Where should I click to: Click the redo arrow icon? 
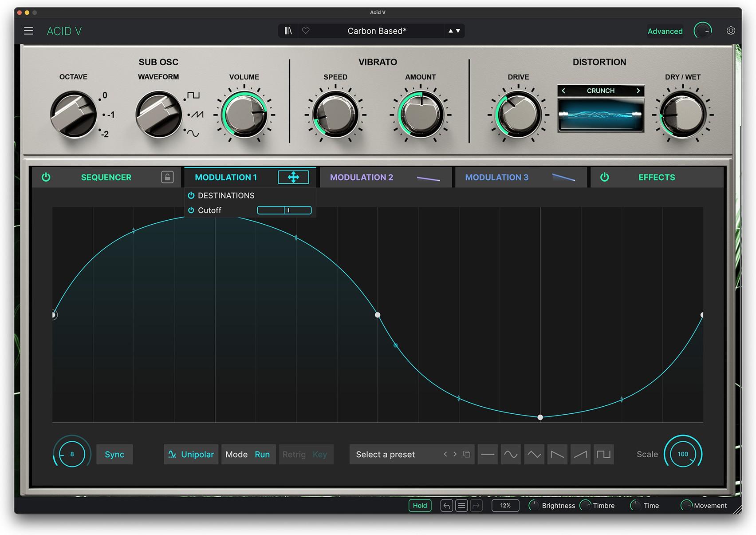pos(476,505)
